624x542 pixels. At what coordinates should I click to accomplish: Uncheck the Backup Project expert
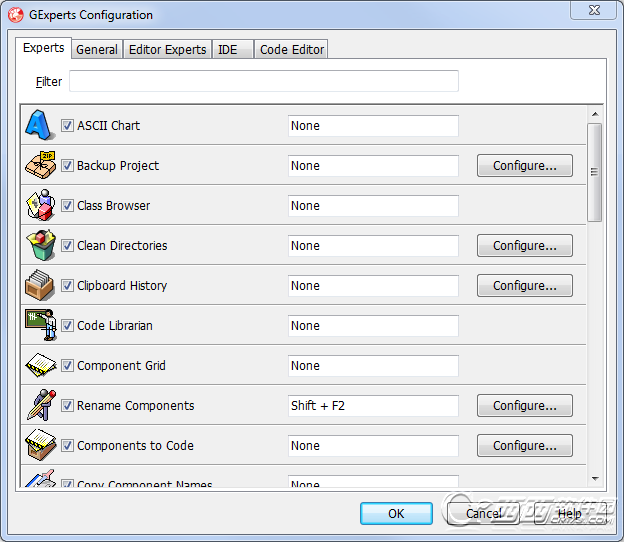coord(67,166)
